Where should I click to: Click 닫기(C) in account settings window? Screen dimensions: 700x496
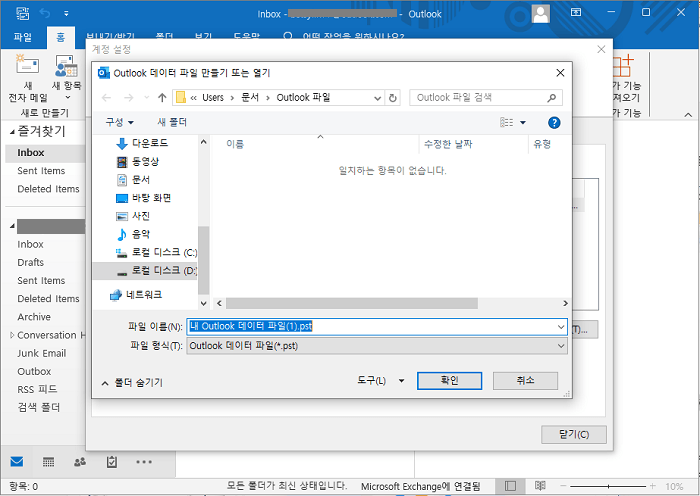pos(574,434)
